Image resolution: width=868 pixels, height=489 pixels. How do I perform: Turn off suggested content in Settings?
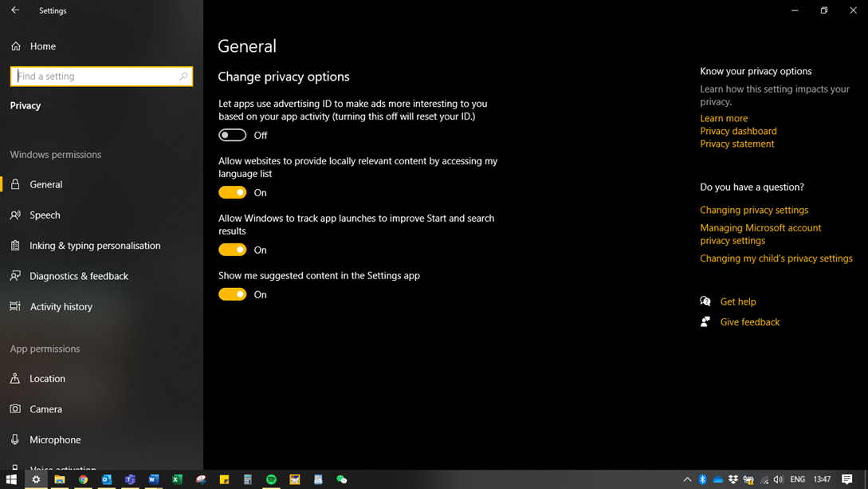click(233, 294)
